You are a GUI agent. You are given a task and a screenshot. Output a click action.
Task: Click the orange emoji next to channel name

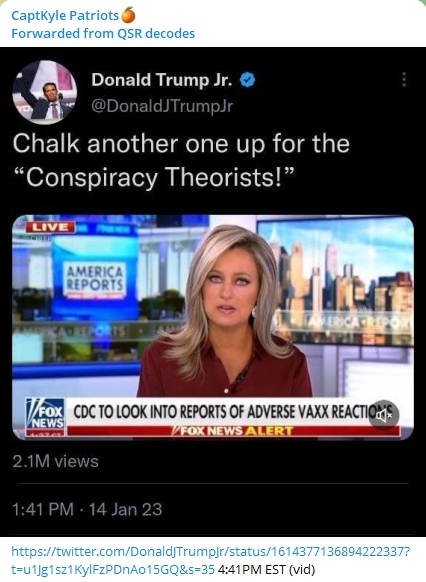point(128,15)
